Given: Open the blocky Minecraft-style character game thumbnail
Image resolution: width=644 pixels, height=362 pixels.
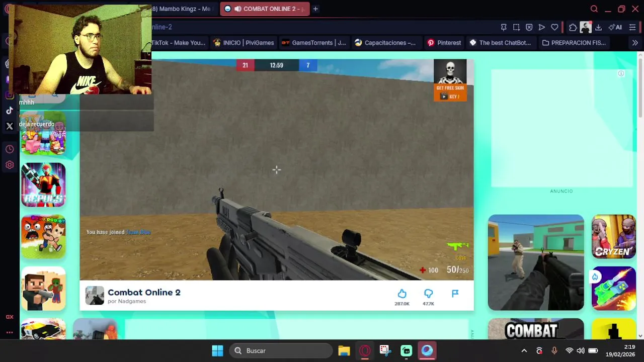Looking at the screenshot, I should tap(43, 289).
